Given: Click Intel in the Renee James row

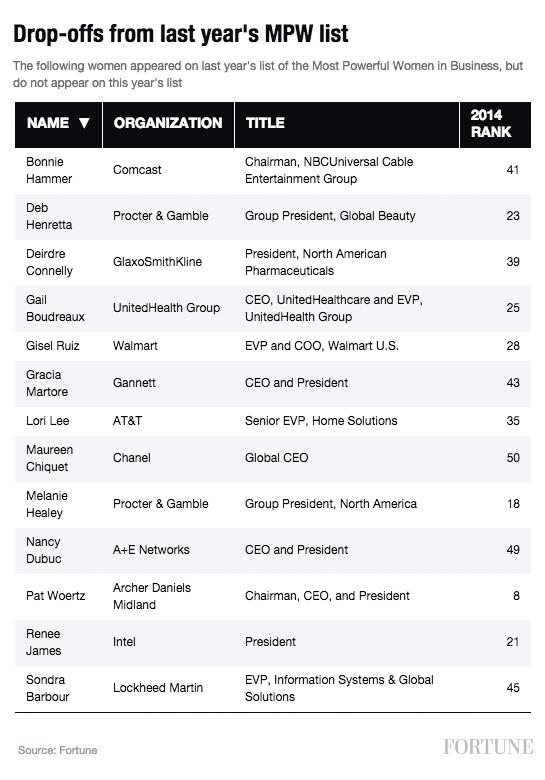Looking at the screenshot, I should pyautogui.click(x=124, y=642).
